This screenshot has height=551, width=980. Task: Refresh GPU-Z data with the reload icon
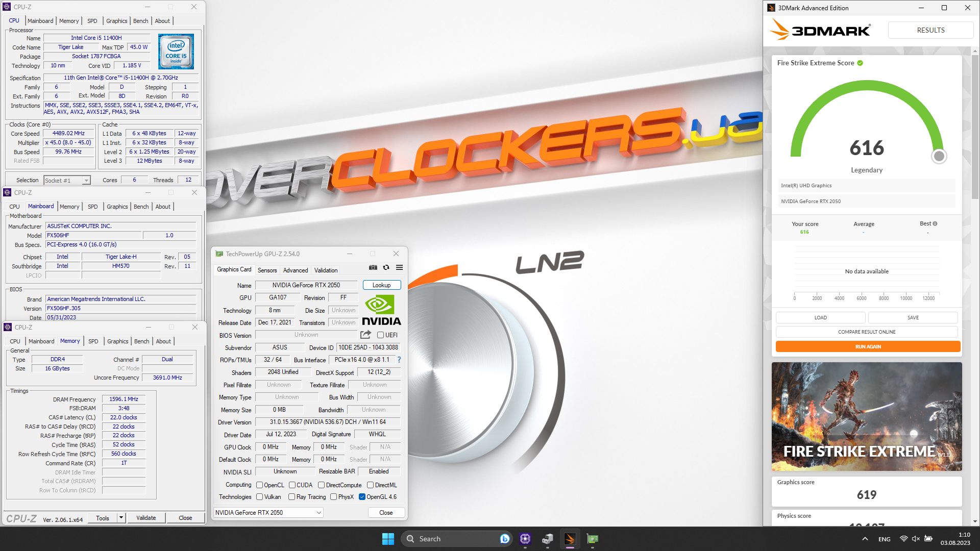tap(386, 267)
